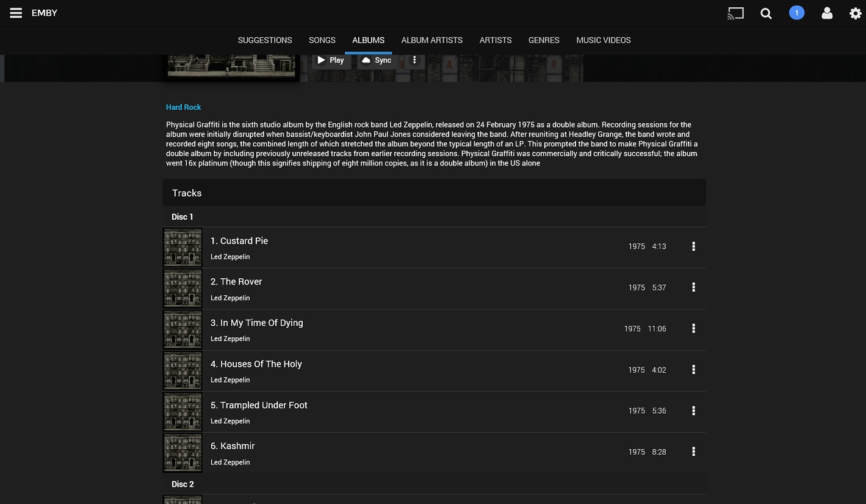The image size is (866, 504).
Task: Open the Genres tab
Action: coord(544,40)
